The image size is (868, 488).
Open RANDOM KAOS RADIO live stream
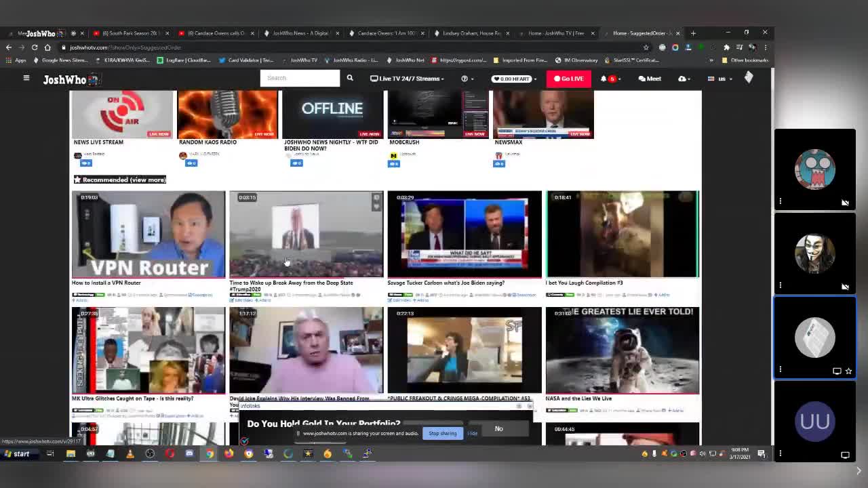point(227,115)
